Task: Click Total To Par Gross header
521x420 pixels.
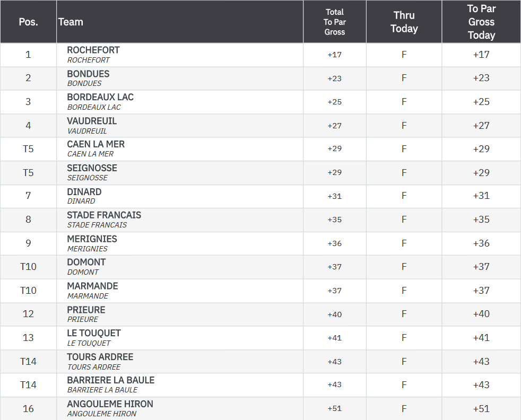Action: coord(335,22)
